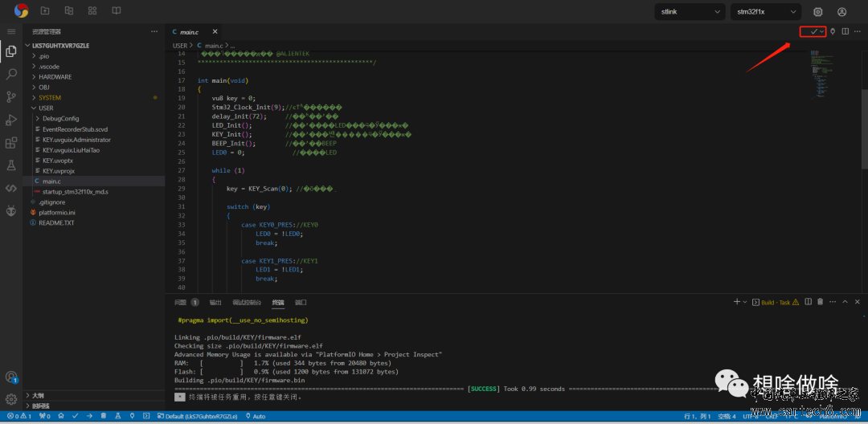Open the user profile icon at top right
Viewport: 868px width, 424px height.
pos(842,11)
